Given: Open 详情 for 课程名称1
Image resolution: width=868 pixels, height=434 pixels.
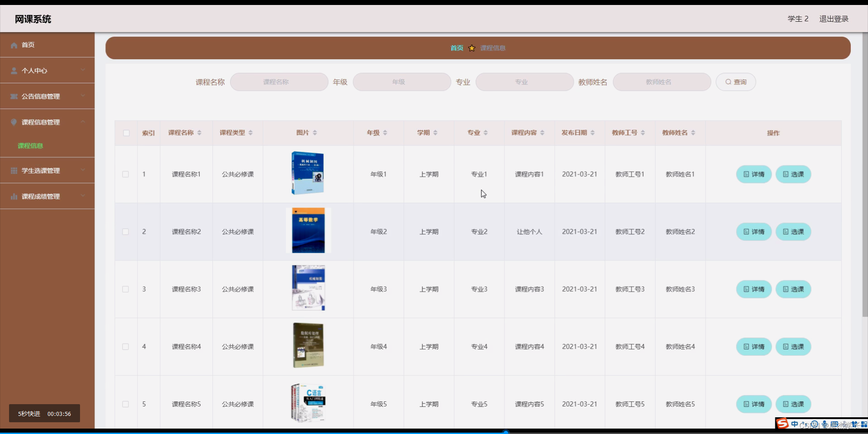Looking at the screenshot, I should coord(754,175).
